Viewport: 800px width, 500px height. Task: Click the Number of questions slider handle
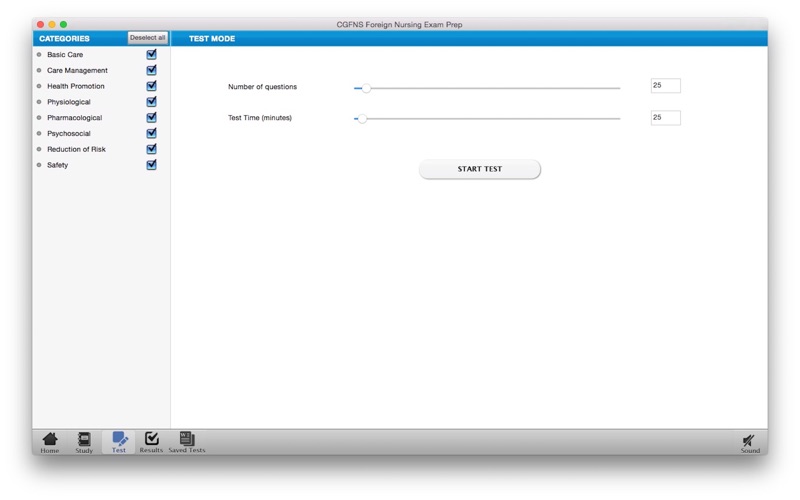coord(366,88)
